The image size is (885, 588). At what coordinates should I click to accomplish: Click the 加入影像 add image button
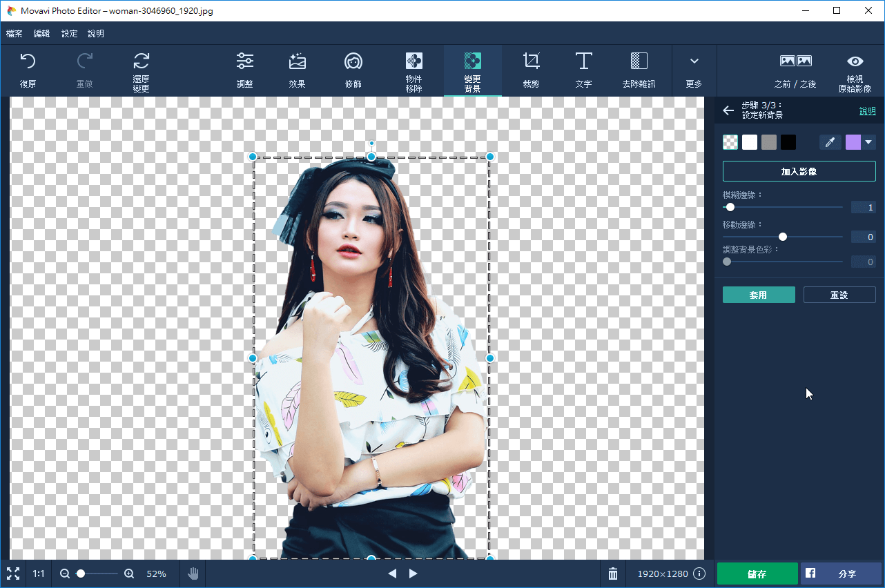point(799,171)
